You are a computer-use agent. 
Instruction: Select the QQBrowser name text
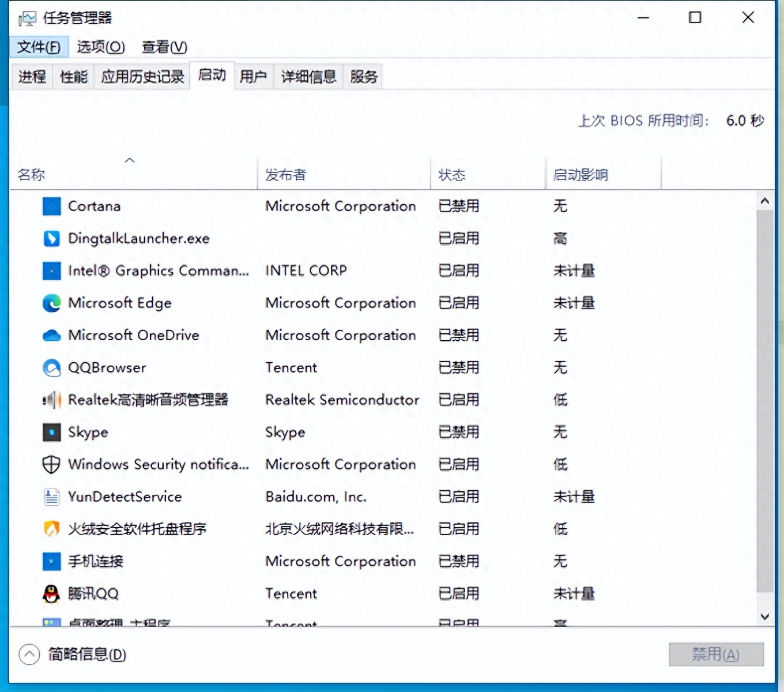point(107,367)
